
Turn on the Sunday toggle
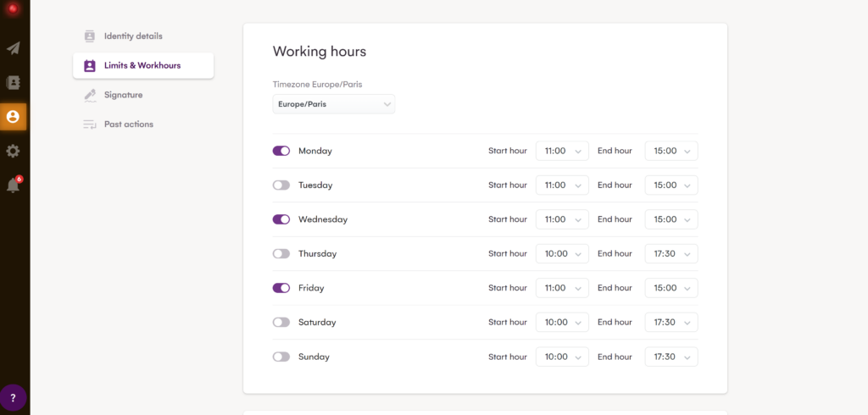point(281,357)
